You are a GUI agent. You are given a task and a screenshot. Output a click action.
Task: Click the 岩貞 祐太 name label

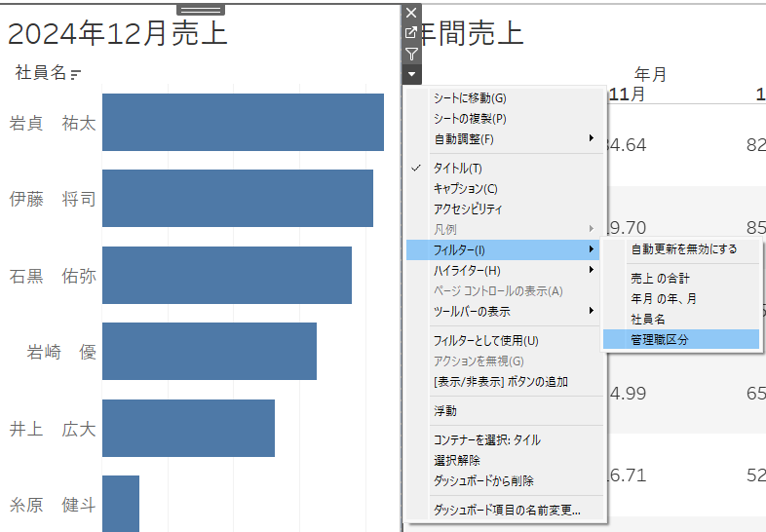coord(53,123)
